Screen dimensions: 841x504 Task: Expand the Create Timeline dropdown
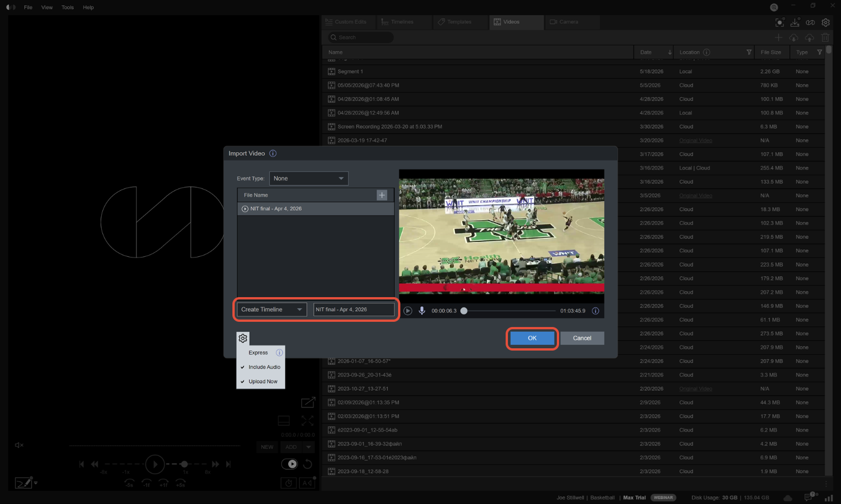272,309
